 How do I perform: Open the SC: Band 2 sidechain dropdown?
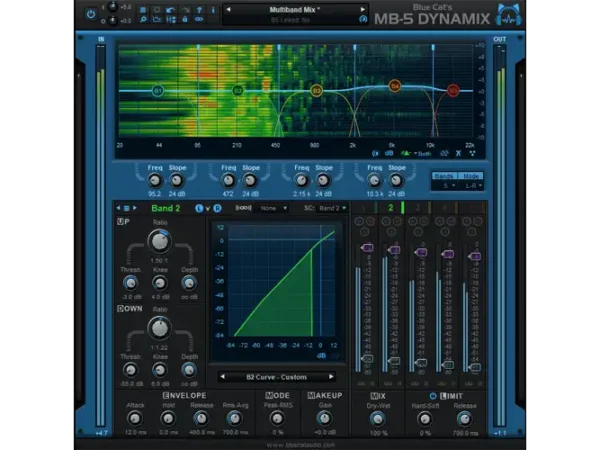[x=333, y=208]
